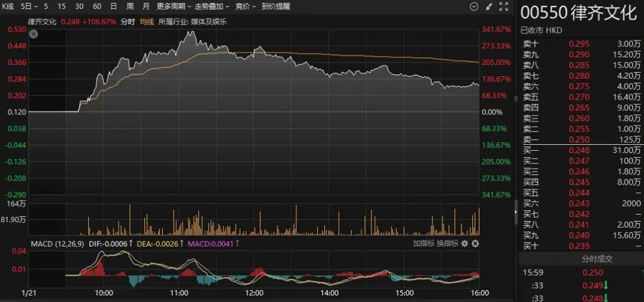
Task: Open 更多周期 dropdown
Action: 174,6
